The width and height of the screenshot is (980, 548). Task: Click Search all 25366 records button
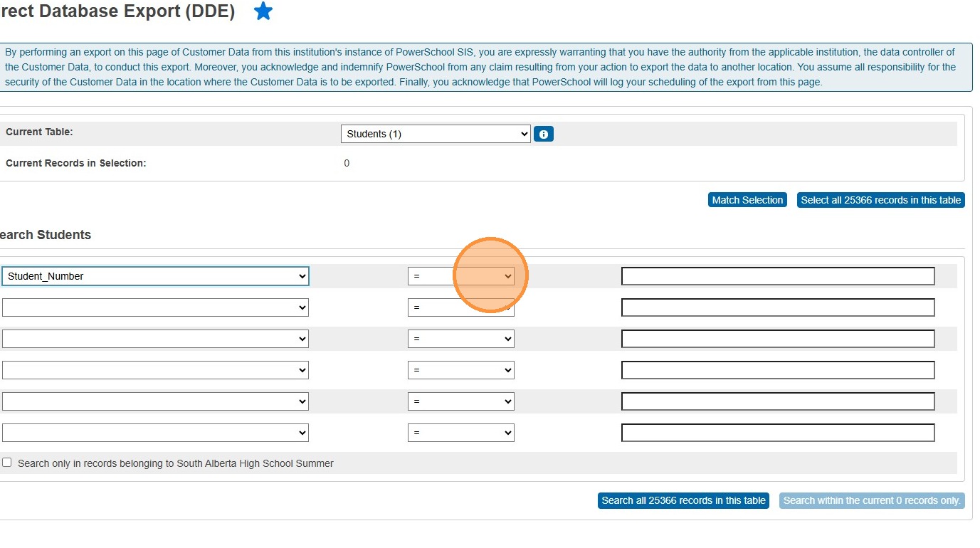click(683, 500)
